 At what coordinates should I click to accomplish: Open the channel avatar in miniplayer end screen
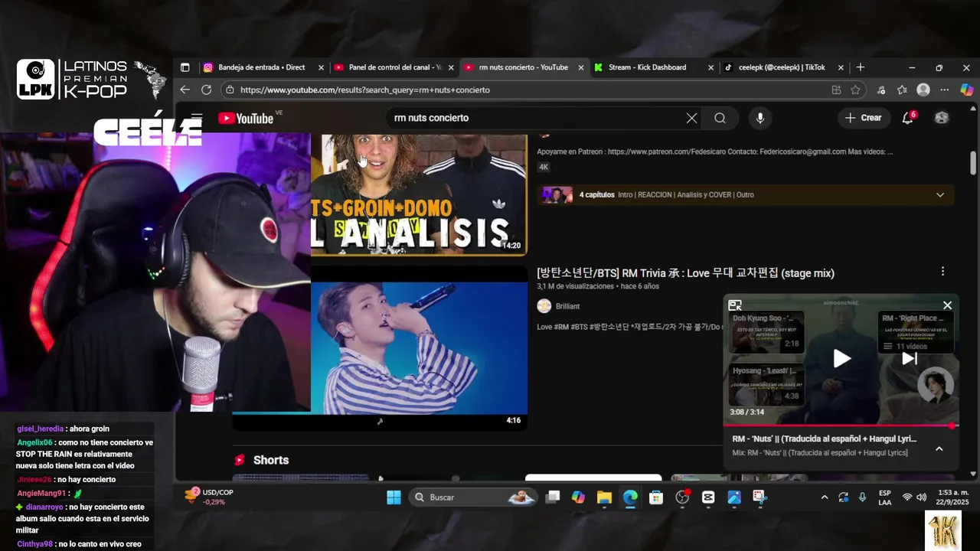[936, 385]
